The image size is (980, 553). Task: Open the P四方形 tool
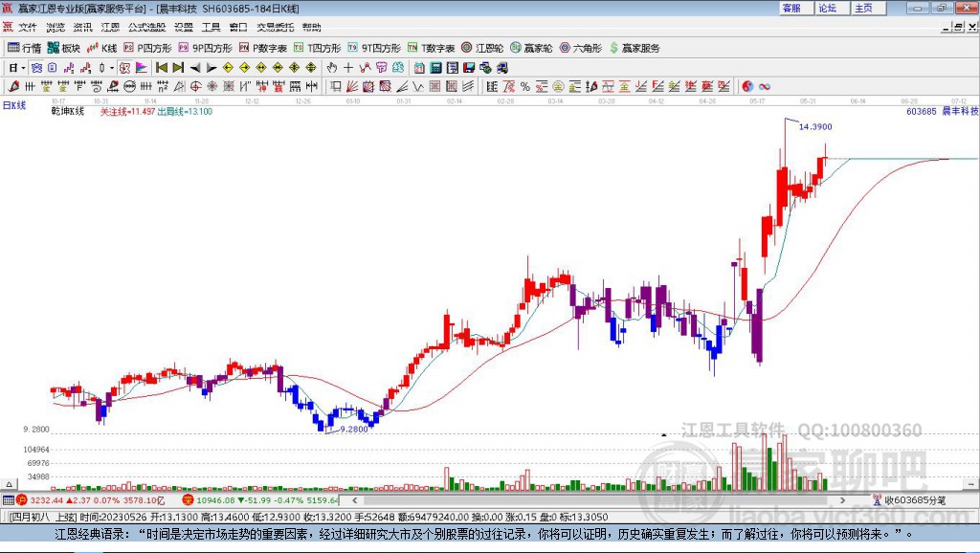coord(146,48)
